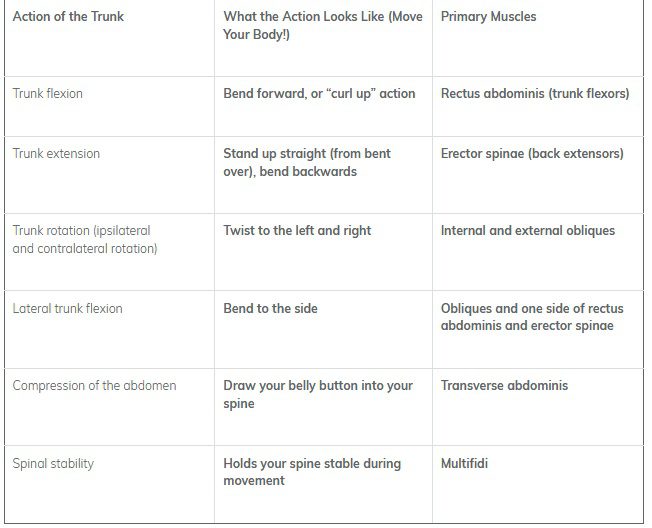Select the 'Lateral trunk flexion' cell
Viewport: 652px width, 528px height.
[67, 309]
